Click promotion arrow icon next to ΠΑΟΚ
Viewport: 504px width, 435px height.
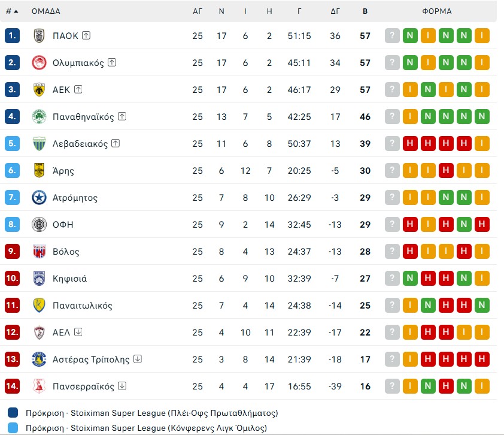tap(86, 36)
